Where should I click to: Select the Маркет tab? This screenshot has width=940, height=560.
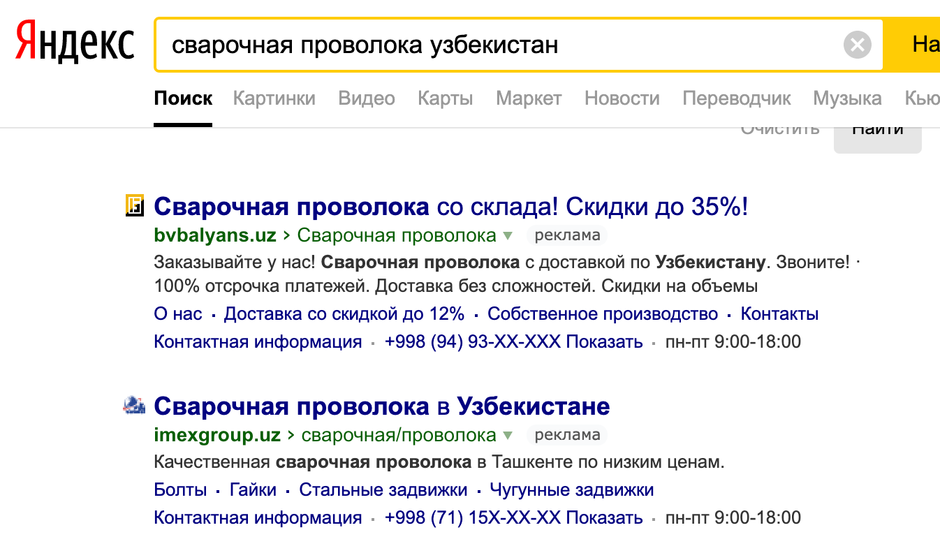pyautogui.click(x=529, y=98)
